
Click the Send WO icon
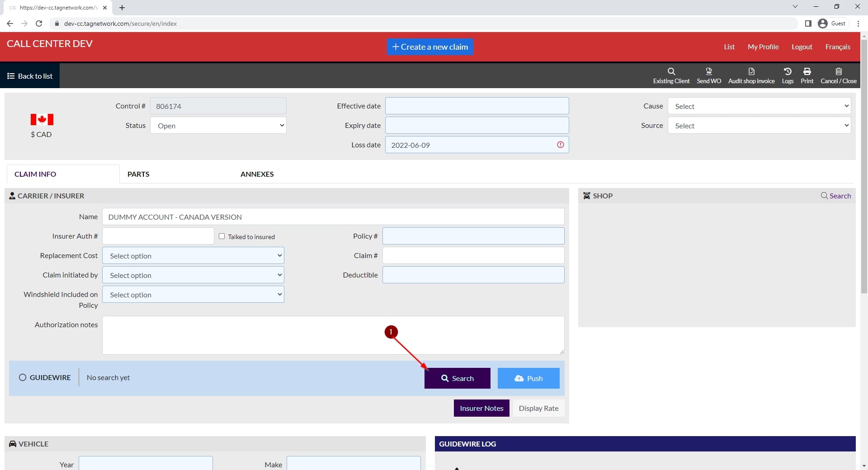pos(709,71)
